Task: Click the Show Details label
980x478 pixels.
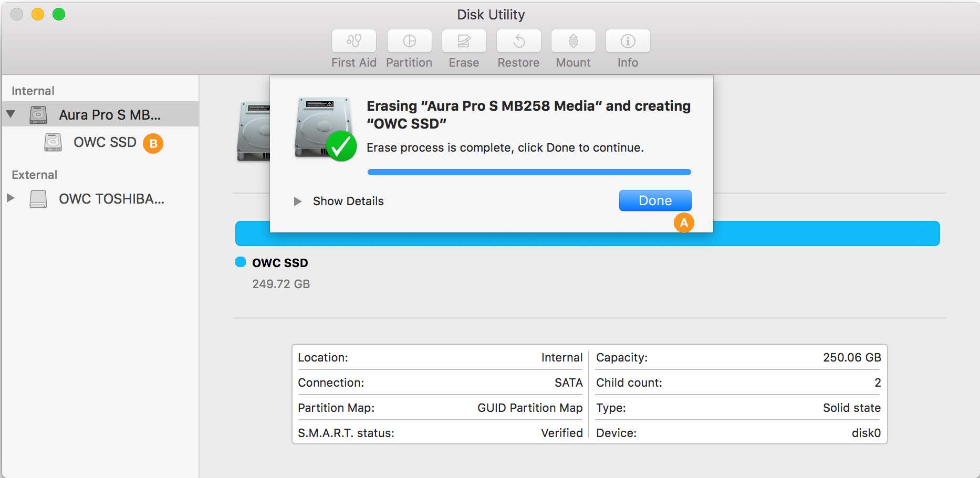Action: click(x=348, y=201)
